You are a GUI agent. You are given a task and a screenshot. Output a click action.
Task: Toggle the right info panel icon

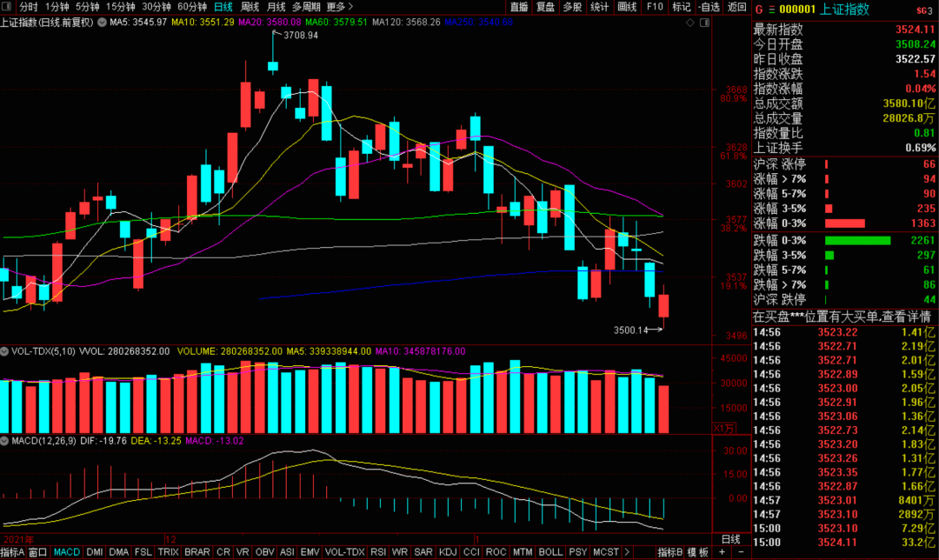click(705, 22)
